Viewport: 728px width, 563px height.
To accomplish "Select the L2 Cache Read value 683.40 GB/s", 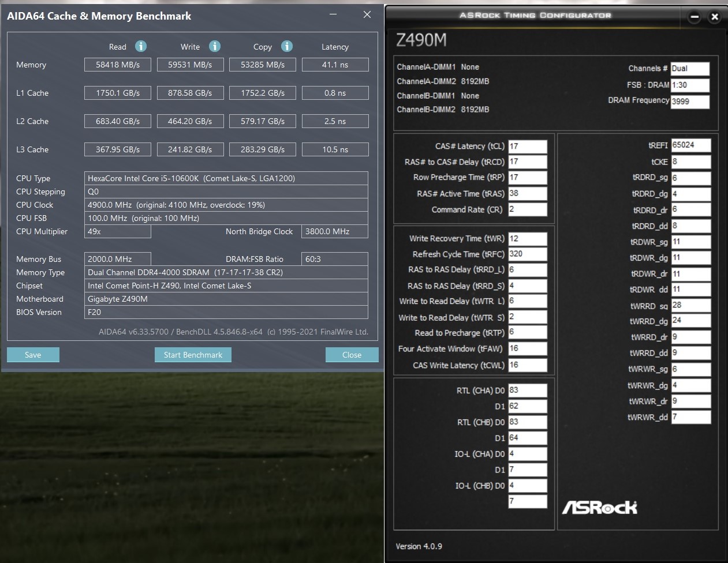I will coord(118,121).
